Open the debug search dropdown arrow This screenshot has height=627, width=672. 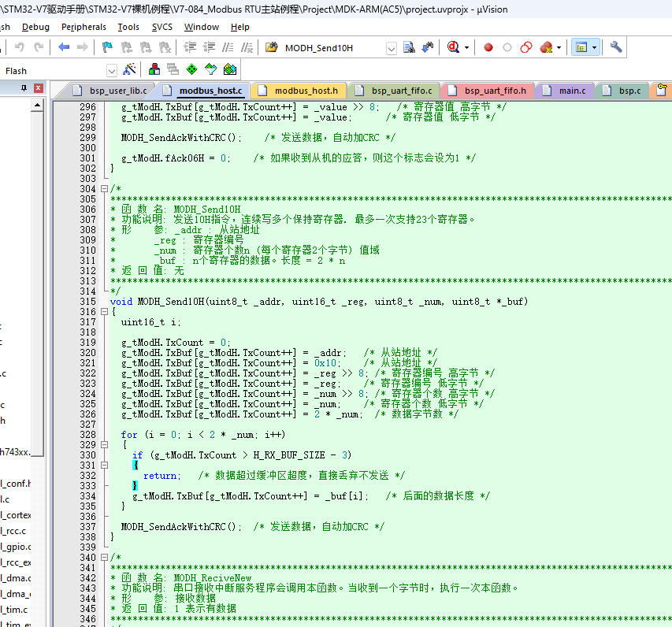click(466, 47)
